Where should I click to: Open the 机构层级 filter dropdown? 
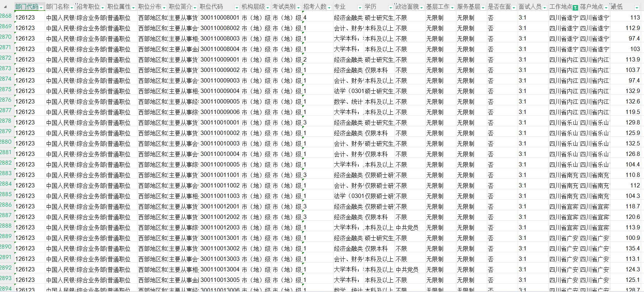point(268,8)
